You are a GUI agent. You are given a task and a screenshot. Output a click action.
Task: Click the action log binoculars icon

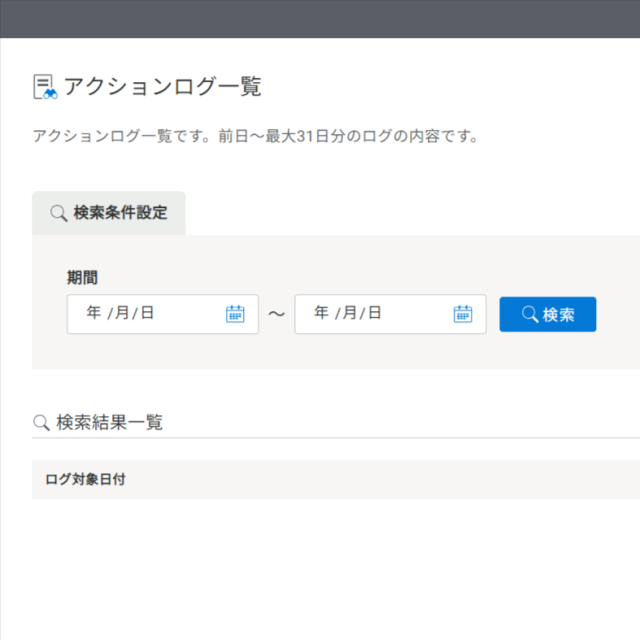45,87
